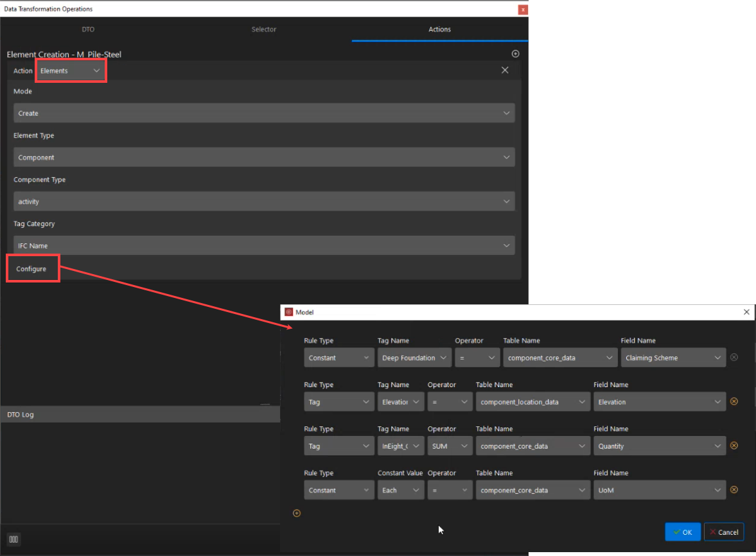Open Quantity row Rule Type Tag dropdown
This screenshot has height=556, width=756.
pos(339,446)
